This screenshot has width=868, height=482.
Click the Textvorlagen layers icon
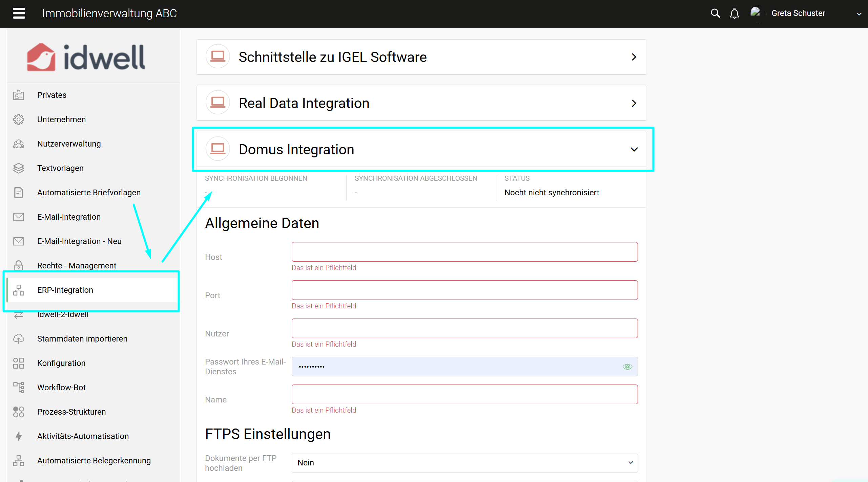[19, 168]
